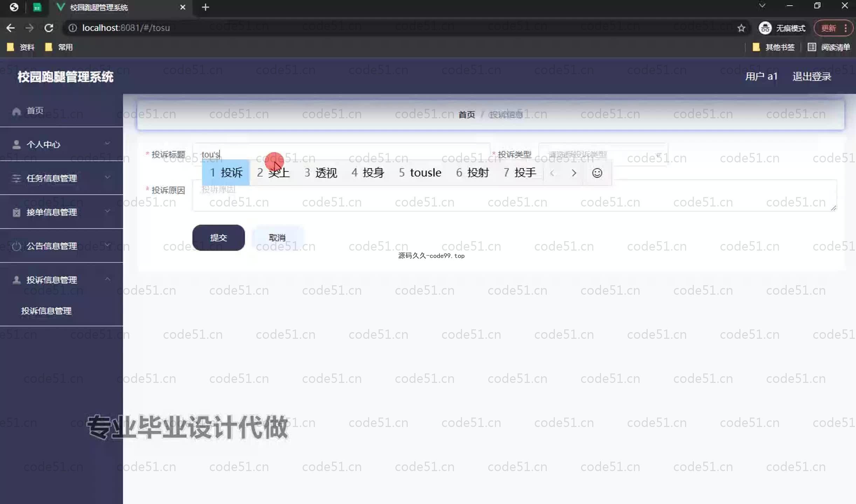856x504 pixels.
Task: Click the 取消 cancel button
Action: tap(277, 238)
